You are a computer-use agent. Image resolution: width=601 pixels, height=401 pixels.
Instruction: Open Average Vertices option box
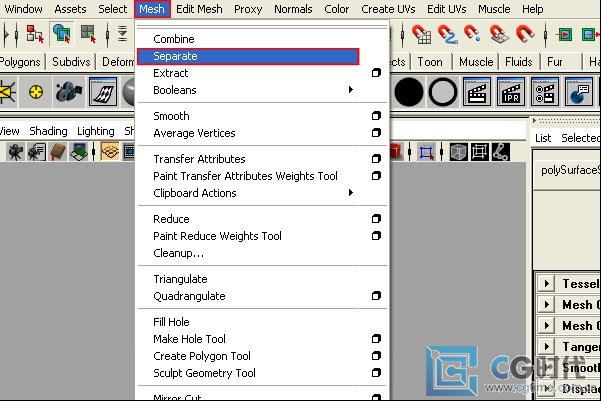click(376, 133)
